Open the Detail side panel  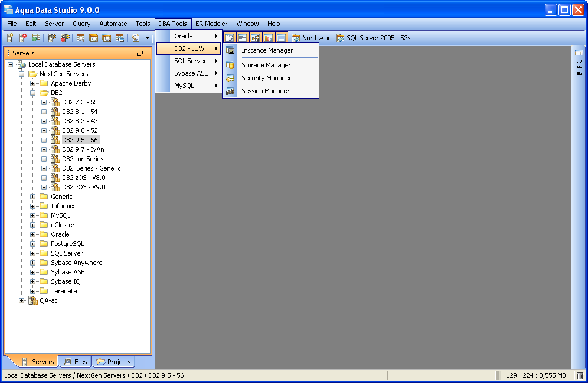579,62
